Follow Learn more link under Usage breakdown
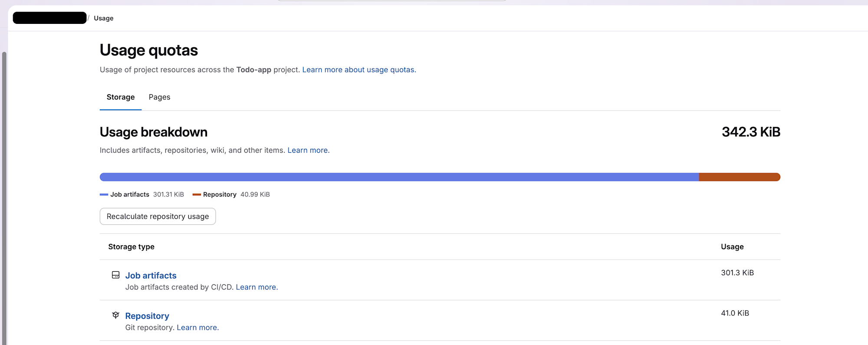868x345 pixels. coord(308,150)
